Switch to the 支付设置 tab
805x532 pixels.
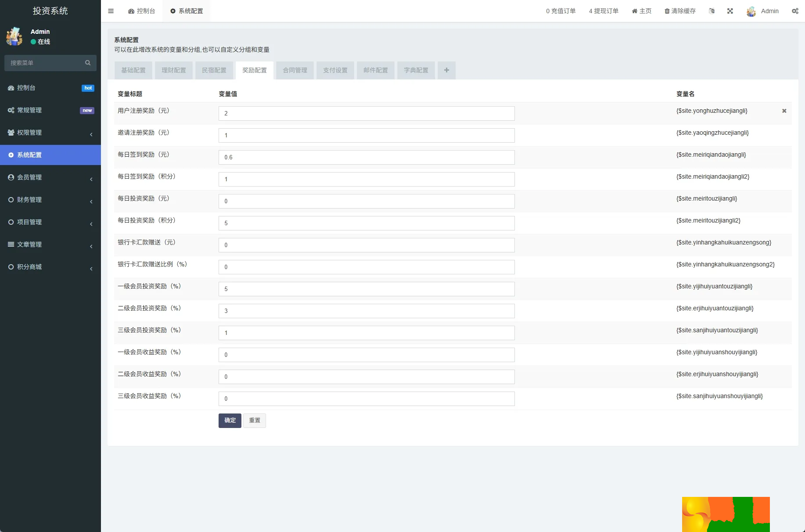click(335, 70)
